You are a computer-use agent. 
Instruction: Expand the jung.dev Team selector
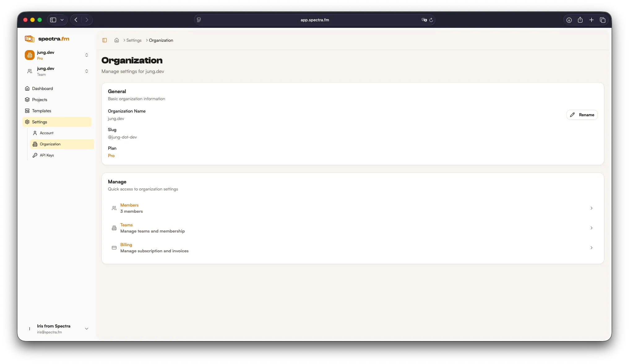87,71
